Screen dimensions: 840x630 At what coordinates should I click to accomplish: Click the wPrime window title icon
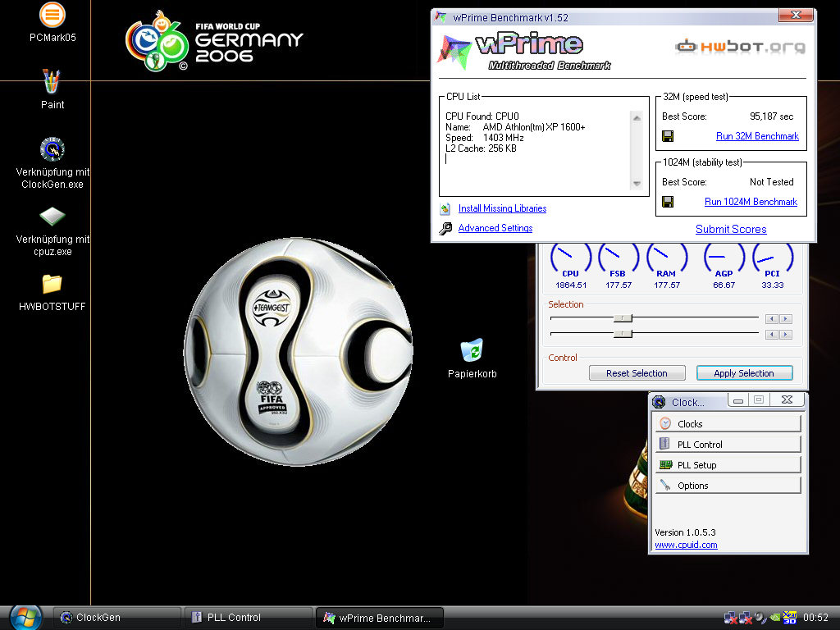[441, 17]
